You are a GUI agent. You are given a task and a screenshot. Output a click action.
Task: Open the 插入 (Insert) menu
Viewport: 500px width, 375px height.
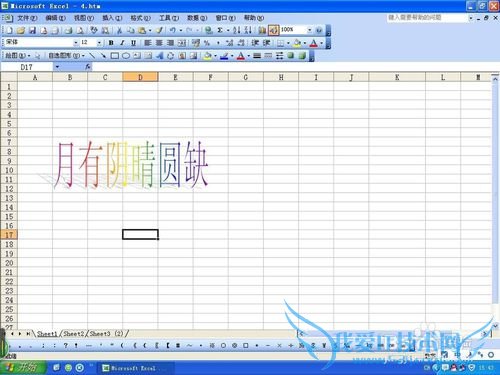point(112,18)
